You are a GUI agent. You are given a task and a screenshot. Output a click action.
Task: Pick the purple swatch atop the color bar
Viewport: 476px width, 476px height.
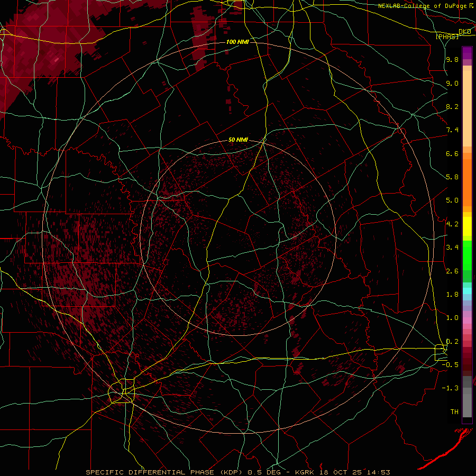467,53
